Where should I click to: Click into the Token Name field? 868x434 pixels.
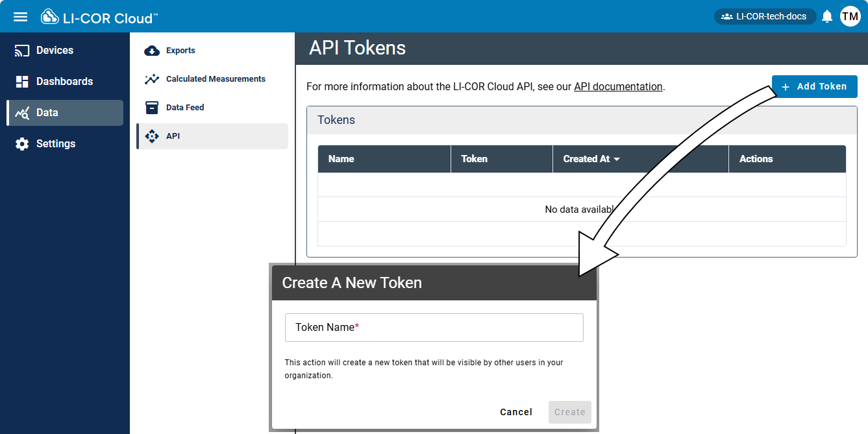pyautogui.click(x=434, y=328)
